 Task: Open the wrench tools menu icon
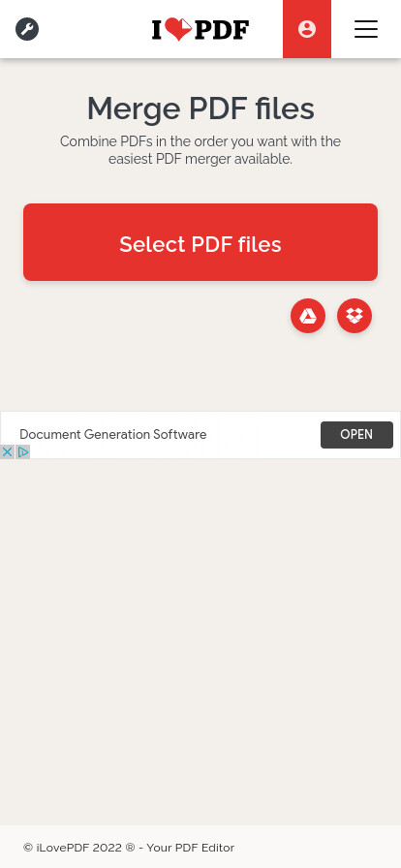pos(27,29)
